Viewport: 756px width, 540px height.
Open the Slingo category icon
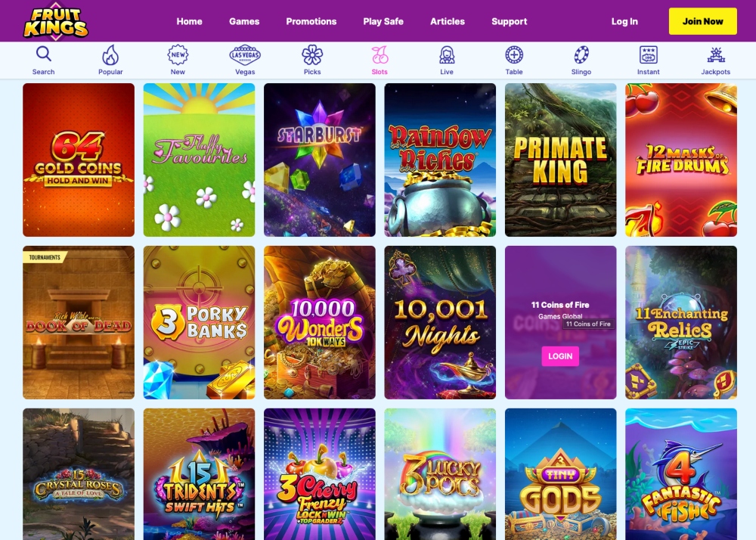tap(581, 55)
